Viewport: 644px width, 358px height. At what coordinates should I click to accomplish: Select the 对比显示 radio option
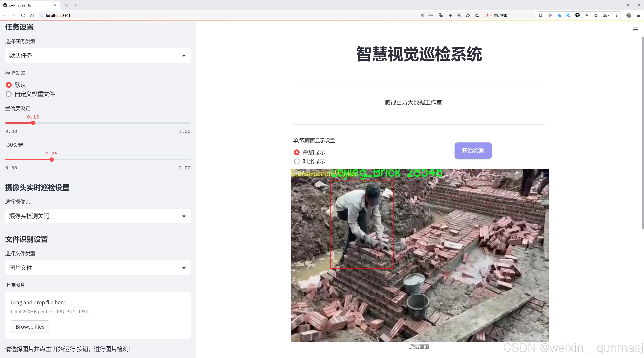pyautogui.click(x=297, y=162)
